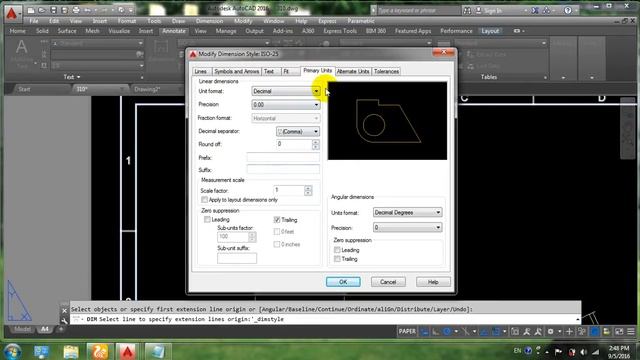Viewport: 640px width, 360px height.
Task: Click the dialog's Help button
Action: tap(433, 282)
